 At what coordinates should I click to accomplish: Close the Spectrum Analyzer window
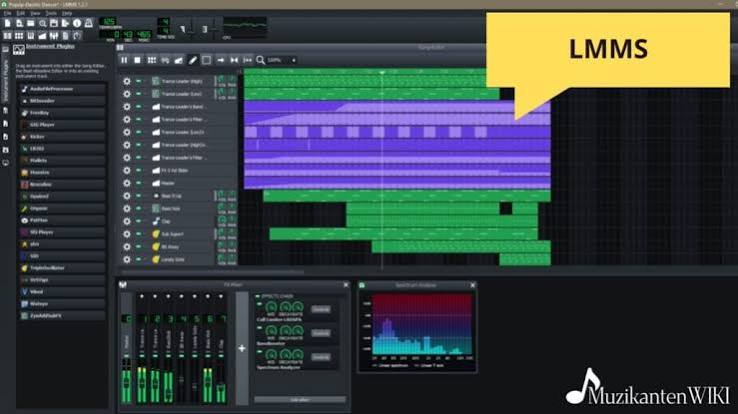(x=473, y=285)
